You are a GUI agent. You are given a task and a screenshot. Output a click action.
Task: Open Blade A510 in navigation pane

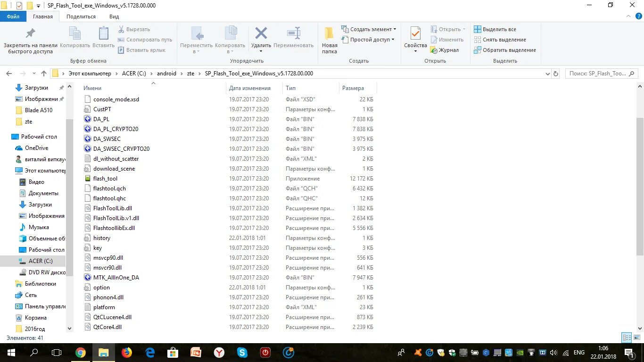39,110
